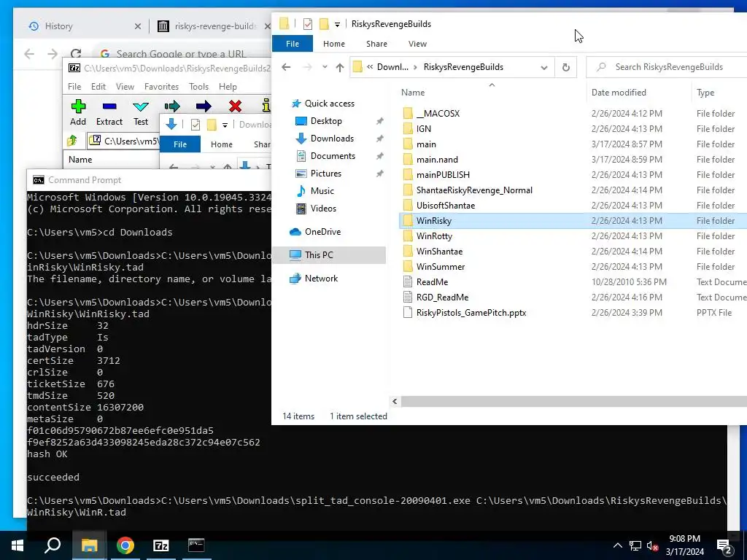Open the recent locations dropdown in Explorer
Viewport: 747px width, 560px height.
[x=325, y=67]
